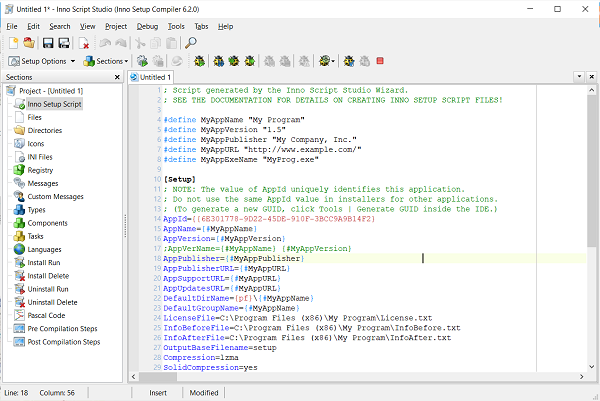Open the Install Run section
Screen dimensions: 600x401
(x=44, y=263)
